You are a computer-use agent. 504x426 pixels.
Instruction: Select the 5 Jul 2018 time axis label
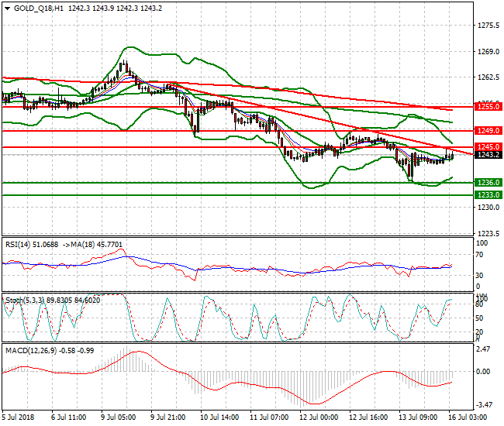pyautogui.click(x=18, y=417)
